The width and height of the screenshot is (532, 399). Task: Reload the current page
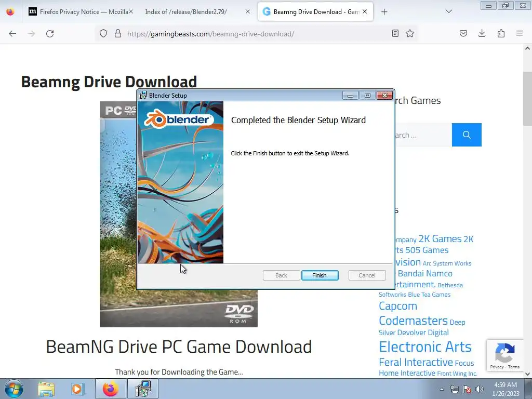[x=50, y=34]
